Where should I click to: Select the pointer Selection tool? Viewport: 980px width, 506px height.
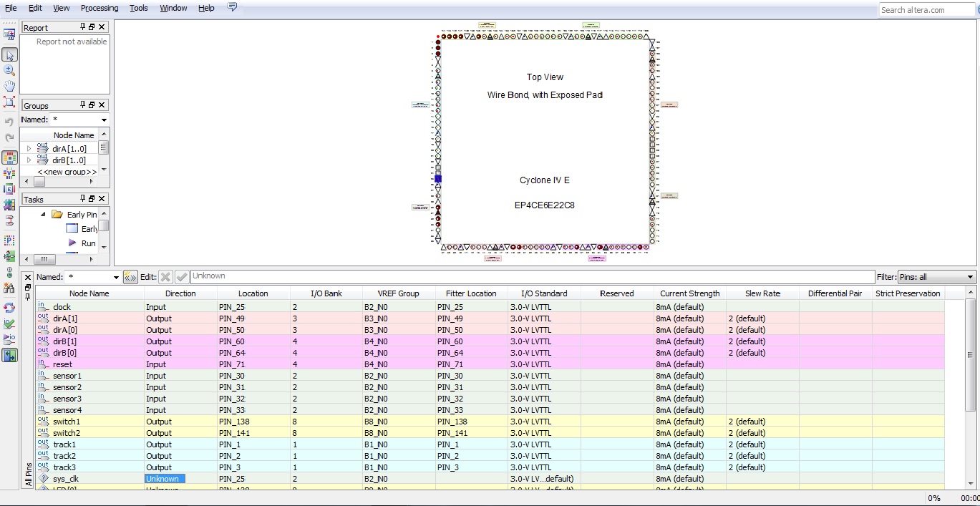point(9,55)
